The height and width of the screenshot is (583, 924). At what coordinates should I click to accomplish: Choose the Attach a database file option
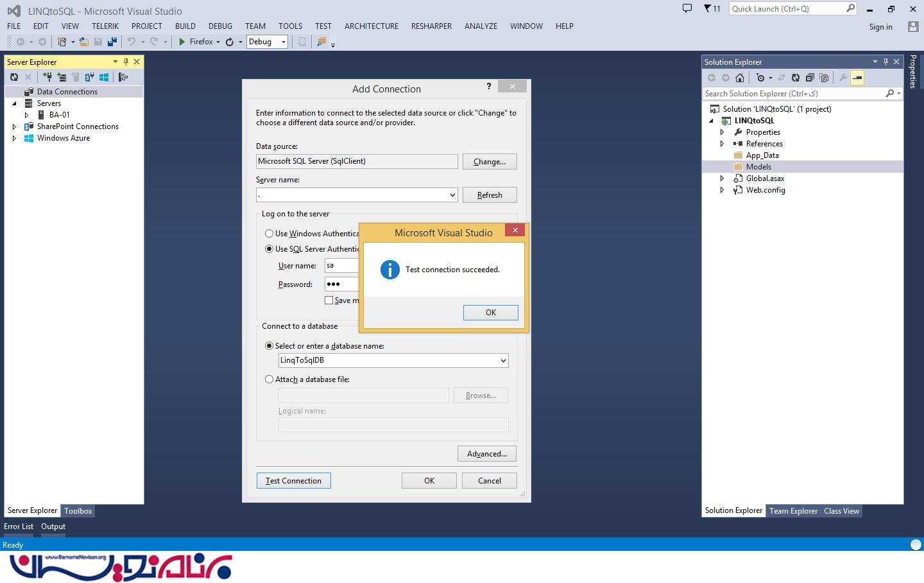point(269,379)
